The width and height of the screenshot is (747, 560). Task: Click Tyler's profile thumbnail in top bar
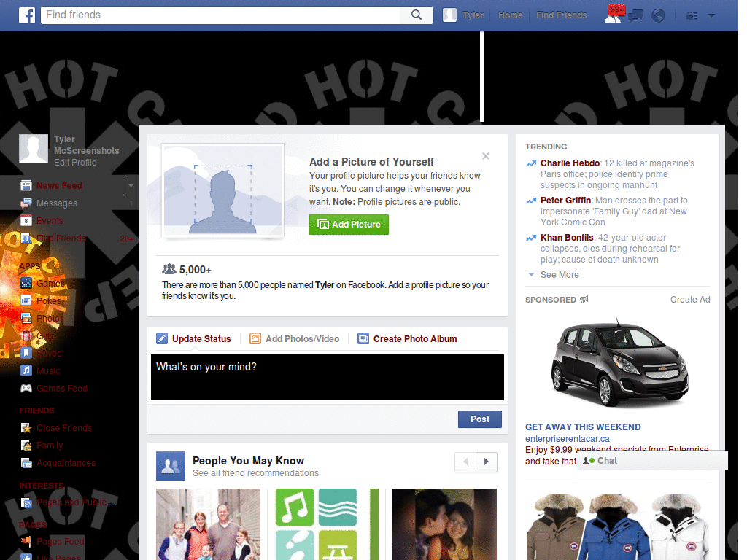pos(449,15)
